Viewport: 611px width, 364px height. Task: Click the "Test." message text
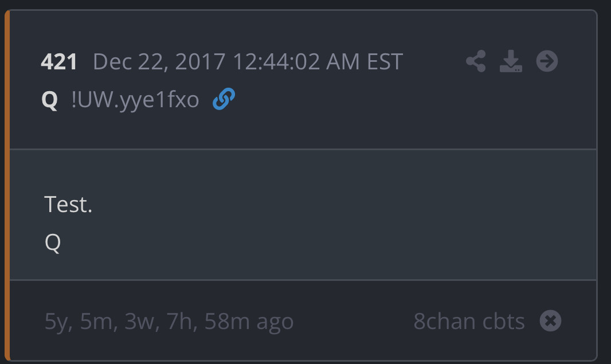coord(68,204)
